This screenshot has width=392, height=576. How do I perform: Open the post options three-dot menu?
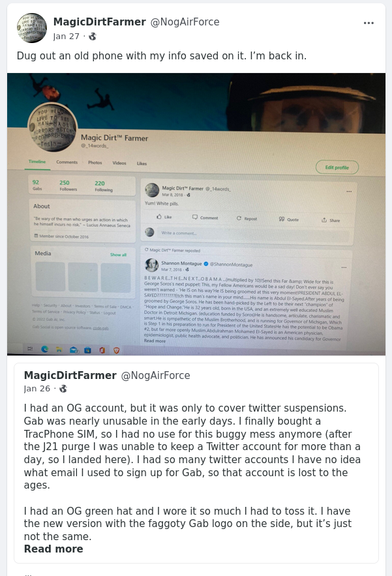[x=369, y=23]
